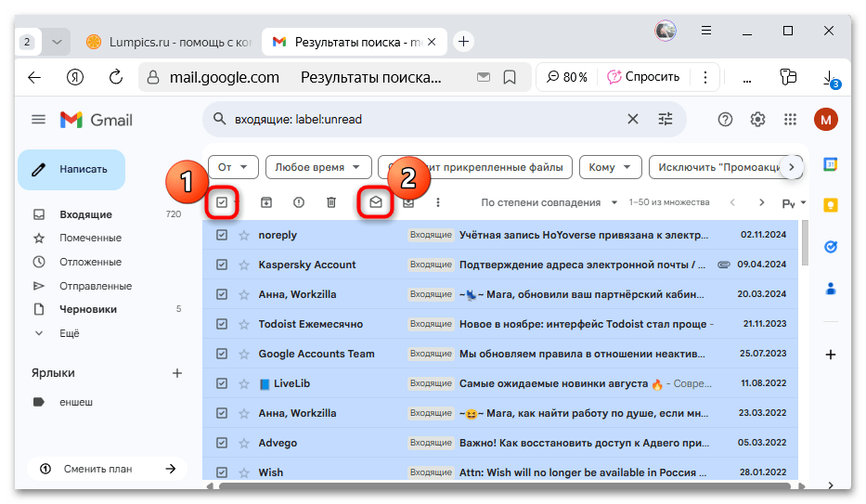The image size is (866, 504).
Task: Open Google account avatar M
Action: click(826, 119)
